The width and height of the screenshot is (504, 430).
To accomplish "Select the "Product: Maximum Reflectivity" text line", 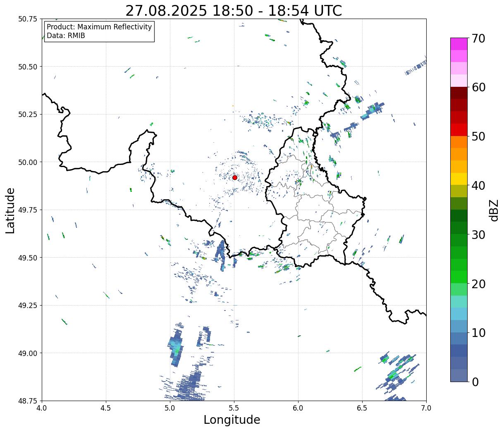I will [99, 27].
